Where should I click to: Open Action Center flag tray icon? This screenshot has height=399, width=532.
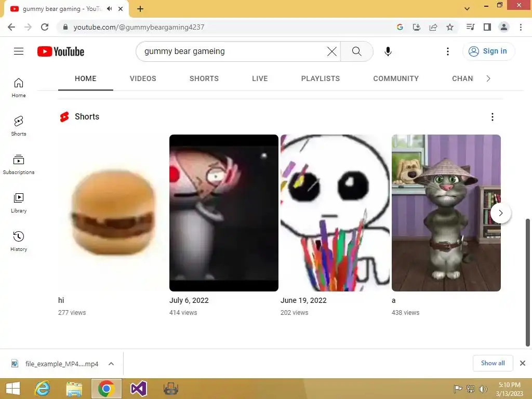click(x=458, y=389)
